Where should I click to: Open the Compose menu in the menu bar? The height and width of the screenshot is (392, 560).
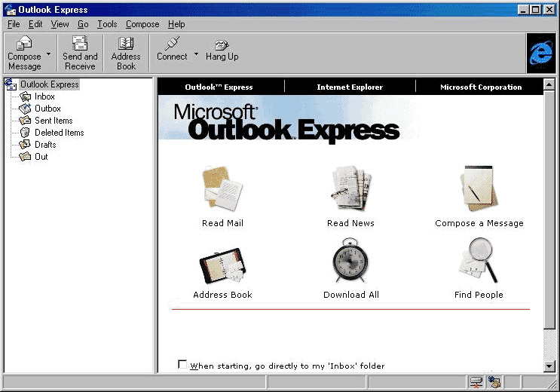point(142,24)
